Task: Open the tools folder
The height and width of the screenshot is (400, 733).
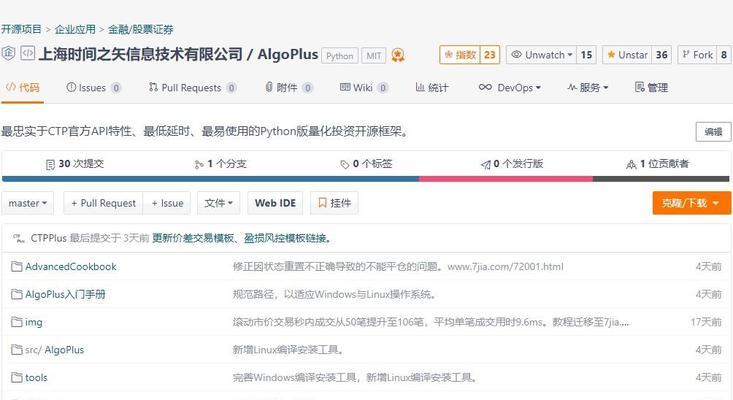Action: coord(36,378)
